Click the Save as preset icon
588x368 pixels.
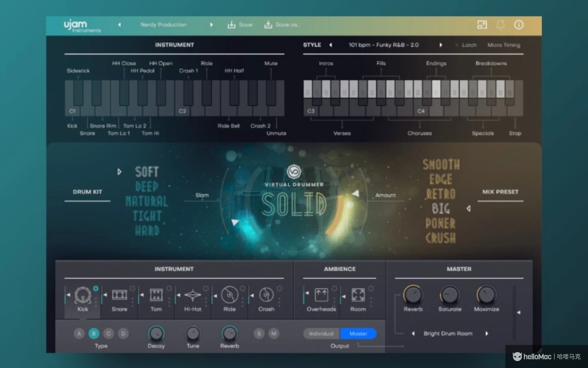(268, 25)
